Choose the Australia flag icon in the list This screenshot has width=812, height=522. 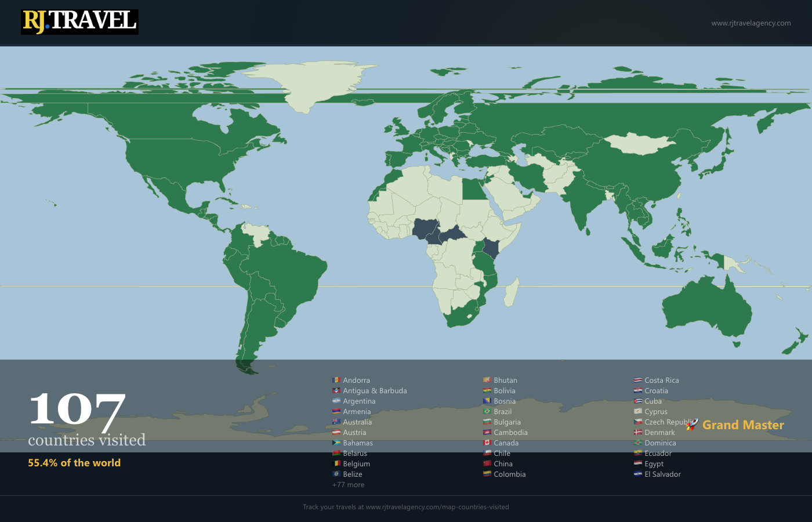pyautogui.click(x=336, y=422)
